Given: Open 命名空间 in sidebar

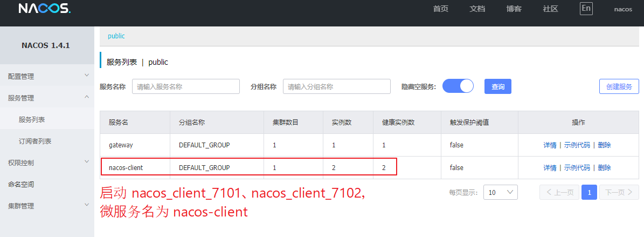Looking at the screenshot, I should [47, 184].
